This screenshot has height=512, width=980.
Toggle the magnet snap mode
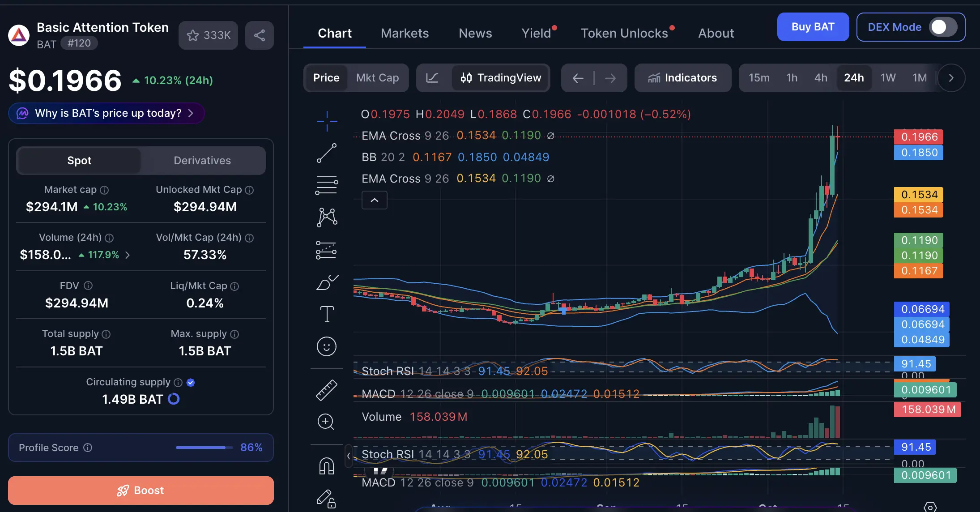click(x=327, y=466)
